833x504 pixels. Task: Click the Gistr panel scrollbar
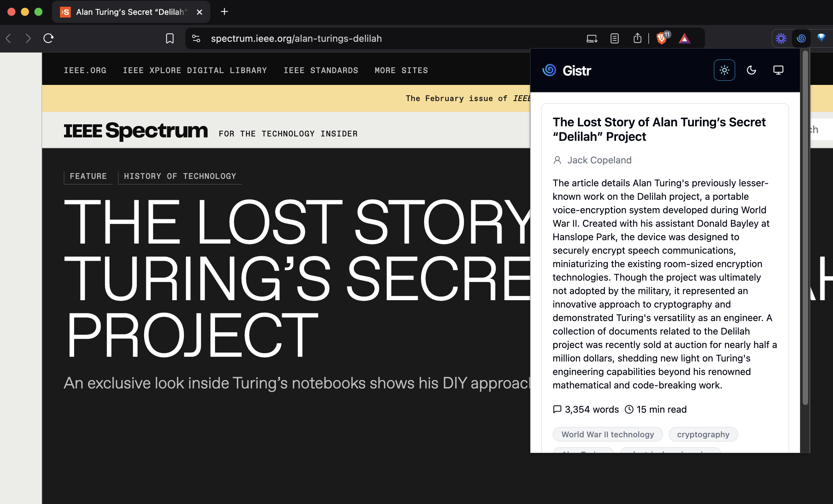[x=805, y=227]
